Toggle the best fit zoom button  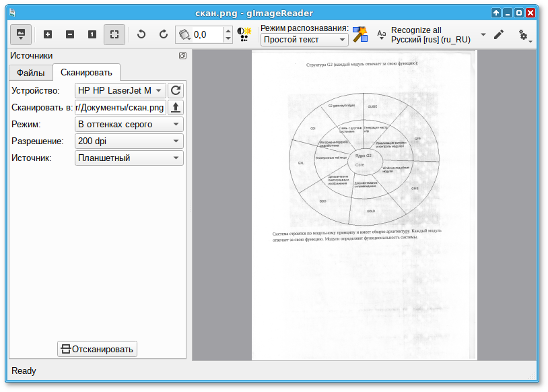coord(114,34)
